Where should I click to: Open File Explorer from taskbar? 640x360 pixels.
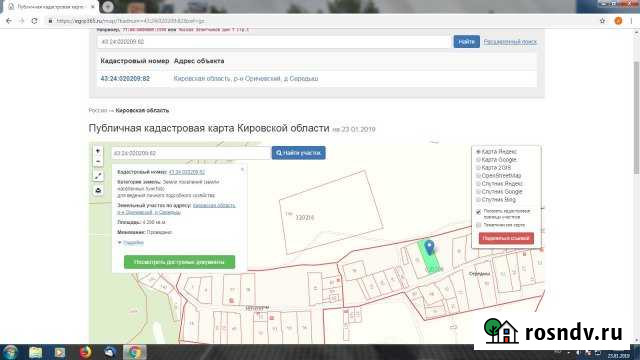click(36, 352)
